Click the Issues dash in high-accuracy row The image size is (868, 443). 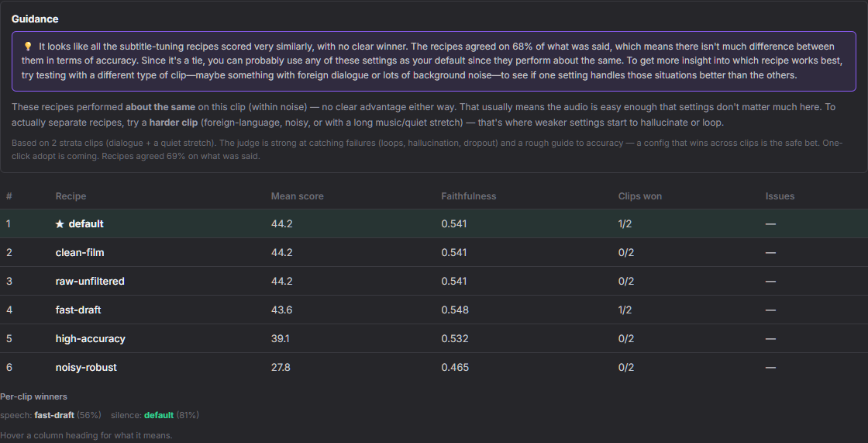(x=770, y=339)
